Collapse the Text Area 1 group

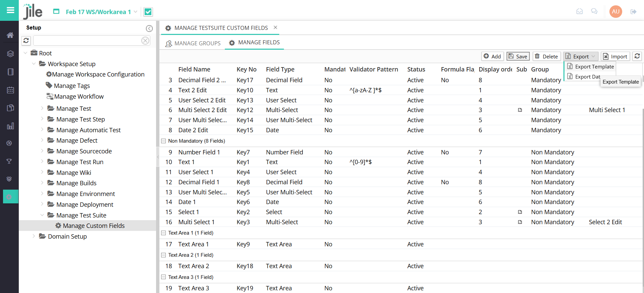point(163,233)
